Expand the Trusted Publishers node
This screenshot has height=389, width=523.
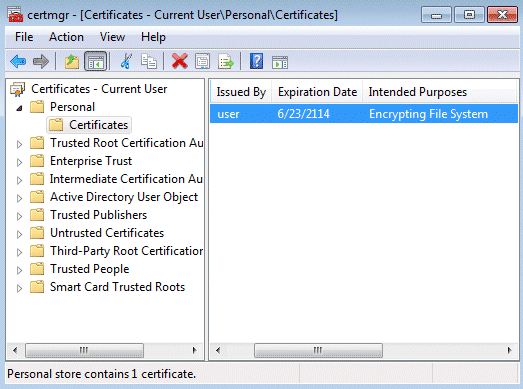(19, 216)
